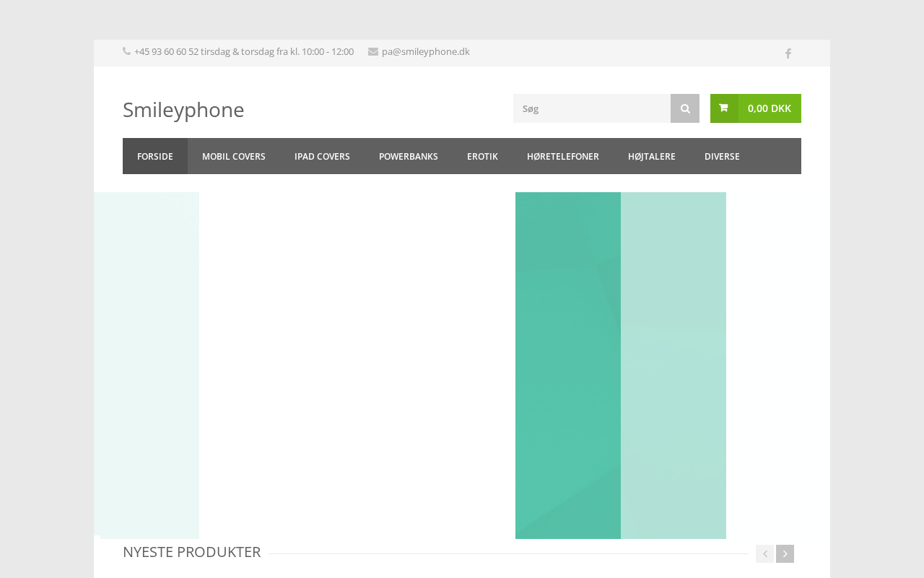The image size is (924, 578).
Task: Click the pa@smileyphone.dk email link
Action: tap(425, 51)
